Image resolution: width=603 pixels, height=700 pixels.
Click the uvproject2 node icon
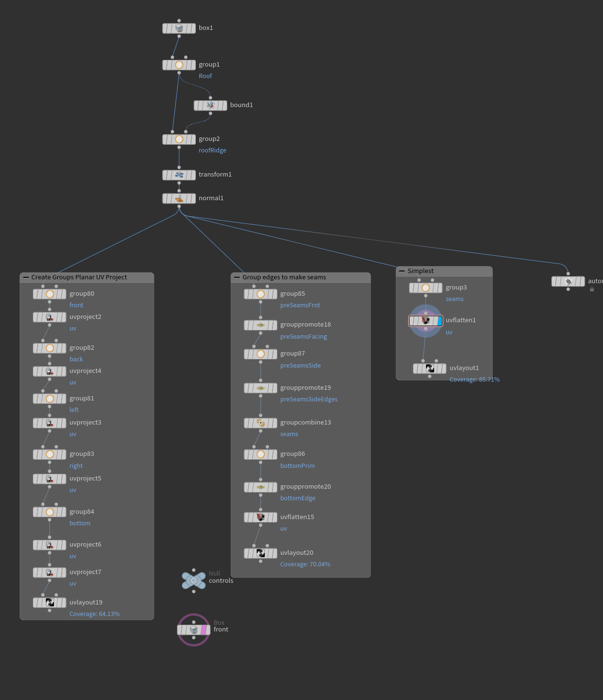point(49,317)
